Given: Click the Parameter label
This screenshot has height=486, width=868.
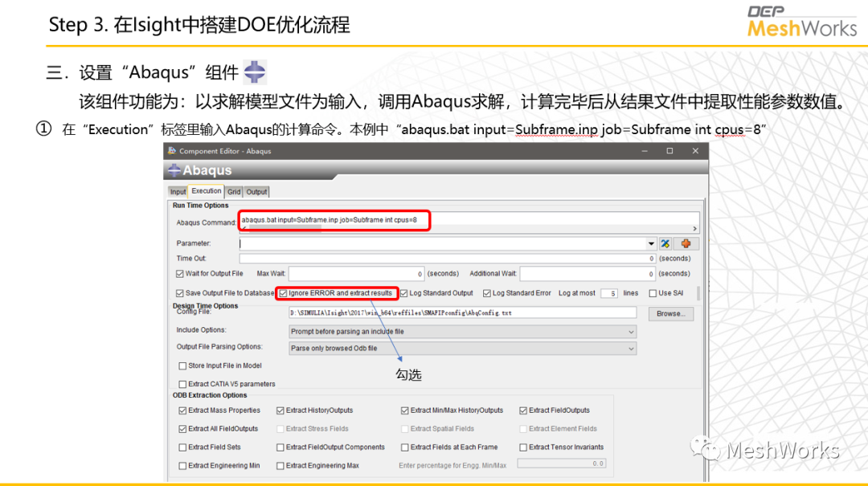Looking at the screenshot, I should [x=194, y=243].
